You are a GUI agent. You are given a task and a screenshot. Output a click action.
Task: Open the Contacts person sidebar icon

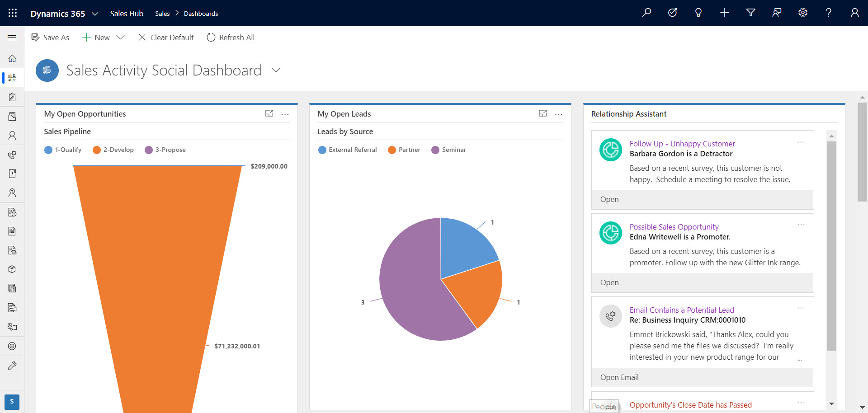[12, 135]
